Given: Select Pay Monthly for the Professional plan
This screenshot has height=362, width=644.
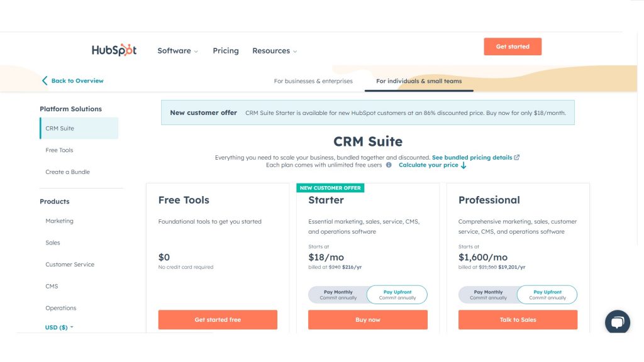Looking at the screenshot, I should coord(488,295).
